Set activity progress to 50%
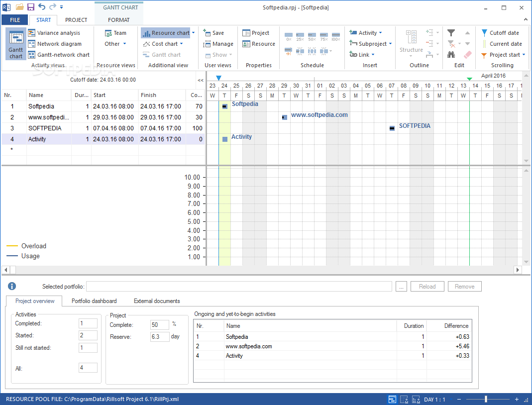 point(312,37)
